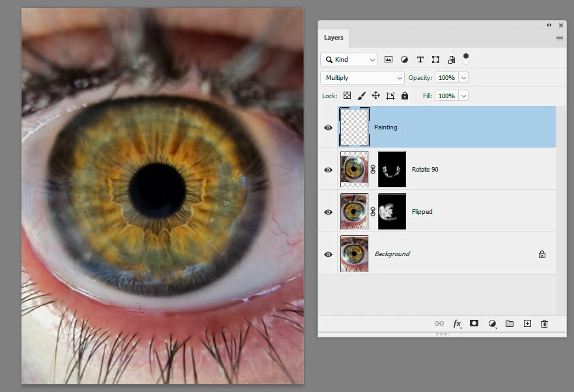Lock all padlock icon
574x392 pixels.
405,96
